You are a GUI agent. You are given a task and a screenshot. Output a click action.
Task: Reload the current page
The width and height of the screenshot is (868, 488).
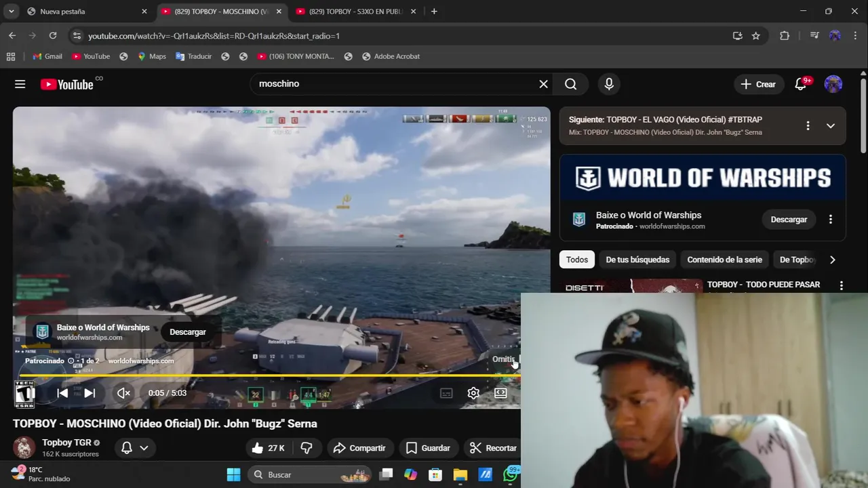pyautogui.click(x=53, y=35)
